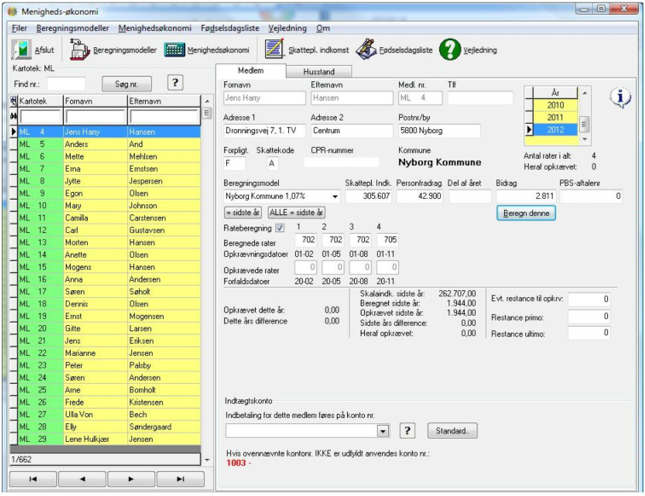This screenshot has height=496, width=645.
Task: Toggle the Rateberegning checkbox
Action: [280, 227]
